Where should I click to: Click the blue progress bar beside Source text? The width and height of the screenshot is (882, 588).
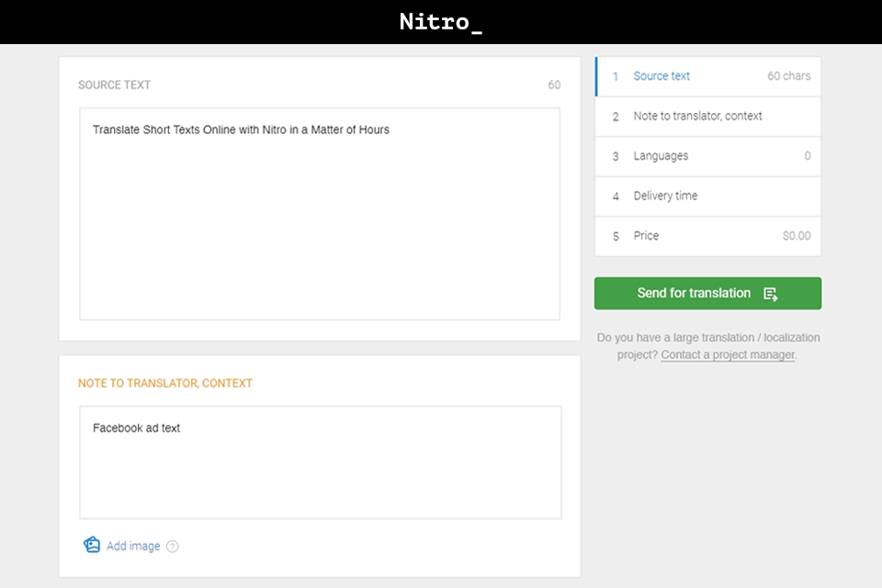click(596, 76)
